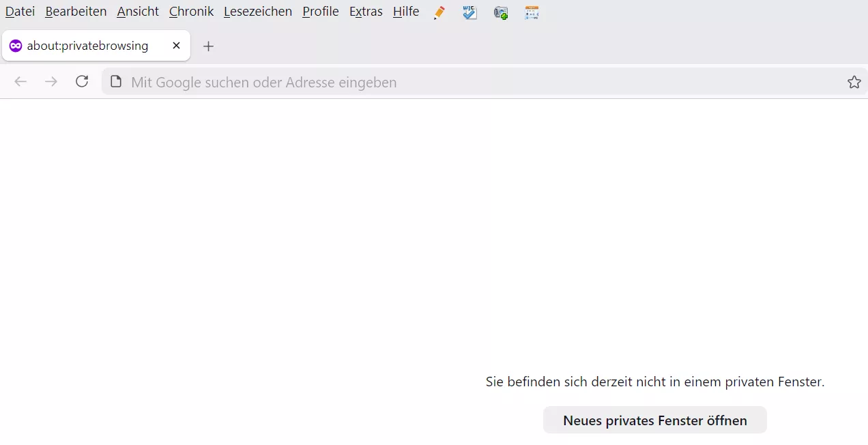Click the camera with green plus icon
868x445 pixels.
click(x=501, y=12)
